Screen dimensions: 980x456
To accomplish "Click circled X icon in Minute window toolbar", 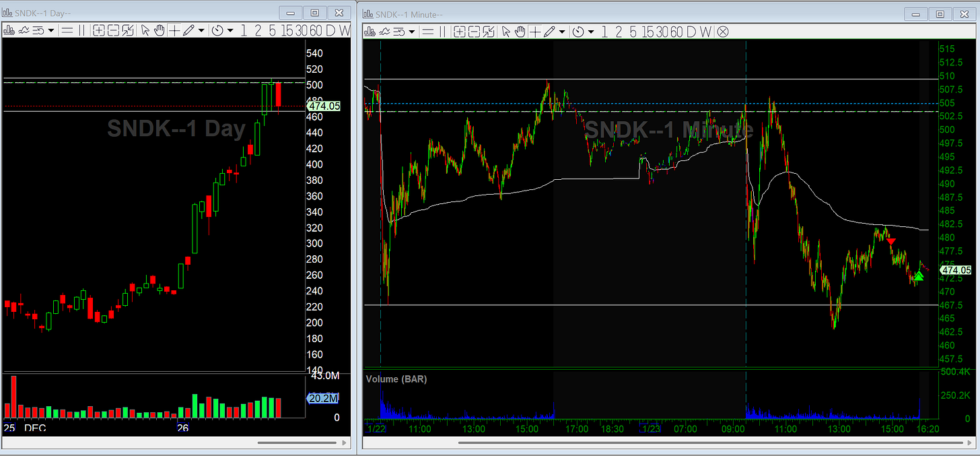I will pyautogui.click(x=723, y=30).
